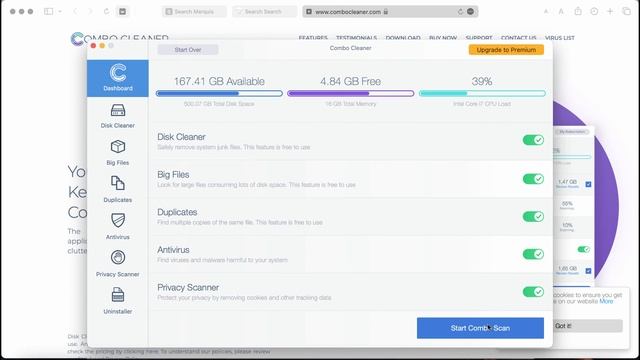The width and height of the screenshot is (640, 360).
Task: Open the Disk Cleaner sidebar section
Action: click(x=118, y=116)
